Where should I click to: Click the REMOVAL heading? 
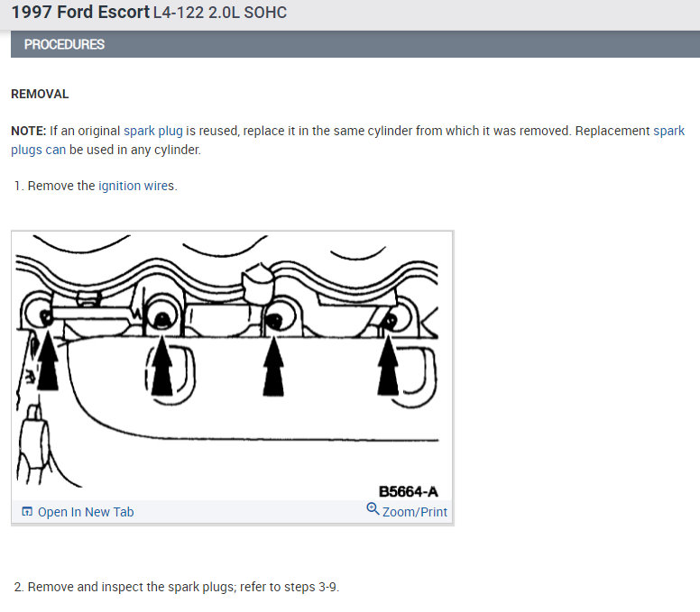tap(40, 94)
